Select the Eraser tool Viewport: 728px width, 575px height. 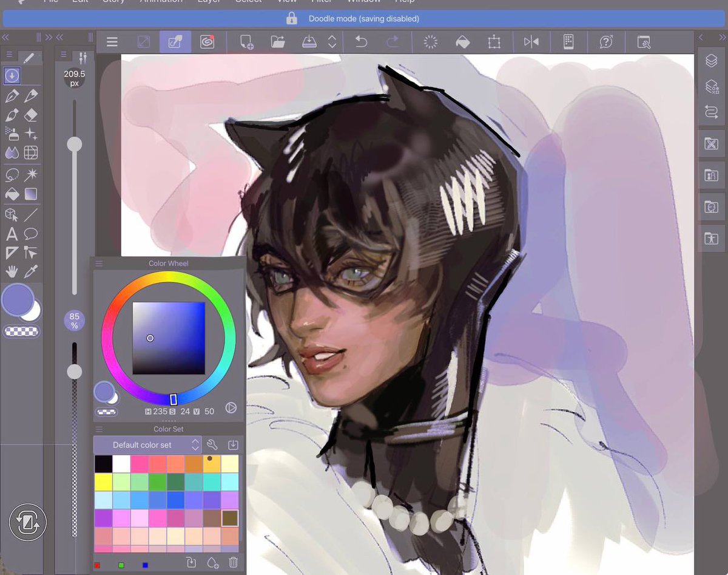(31, 115)
